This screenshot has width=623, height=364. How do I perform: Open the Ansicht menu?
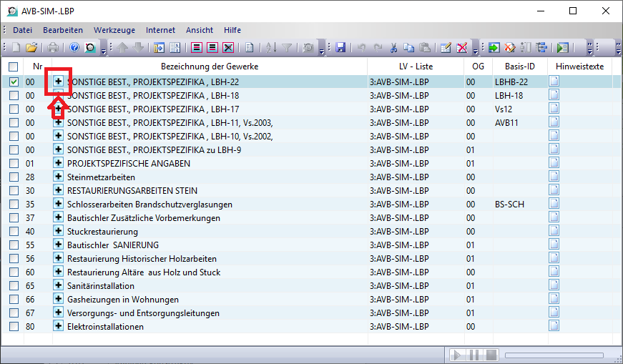200,30
